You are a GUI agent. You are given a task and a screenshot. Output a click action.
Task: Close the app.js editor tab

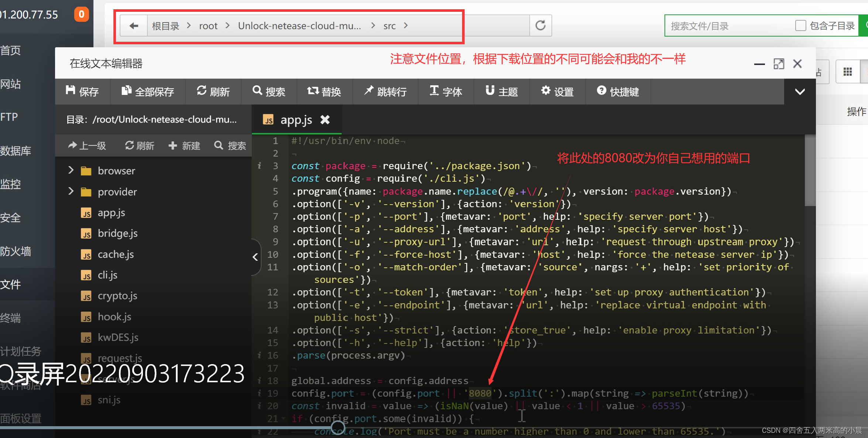[x=325, y=120]
